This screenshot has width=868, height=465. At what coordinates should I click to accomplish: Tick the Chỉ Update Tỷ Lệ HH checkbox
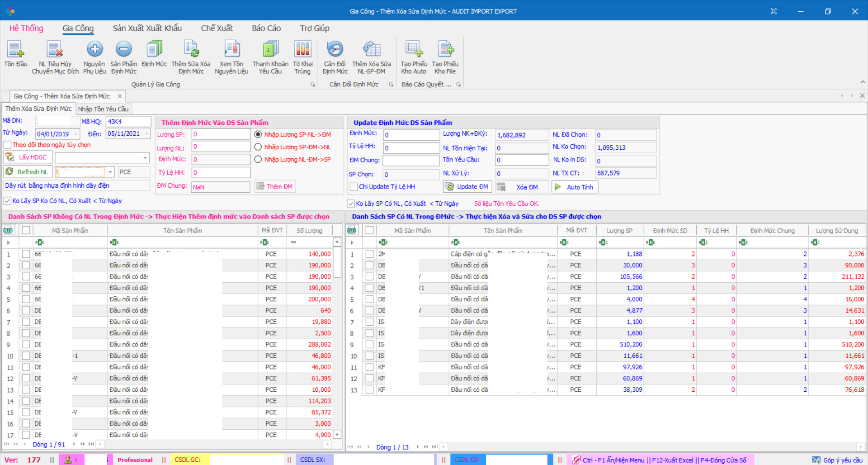(x=354, y=187)
